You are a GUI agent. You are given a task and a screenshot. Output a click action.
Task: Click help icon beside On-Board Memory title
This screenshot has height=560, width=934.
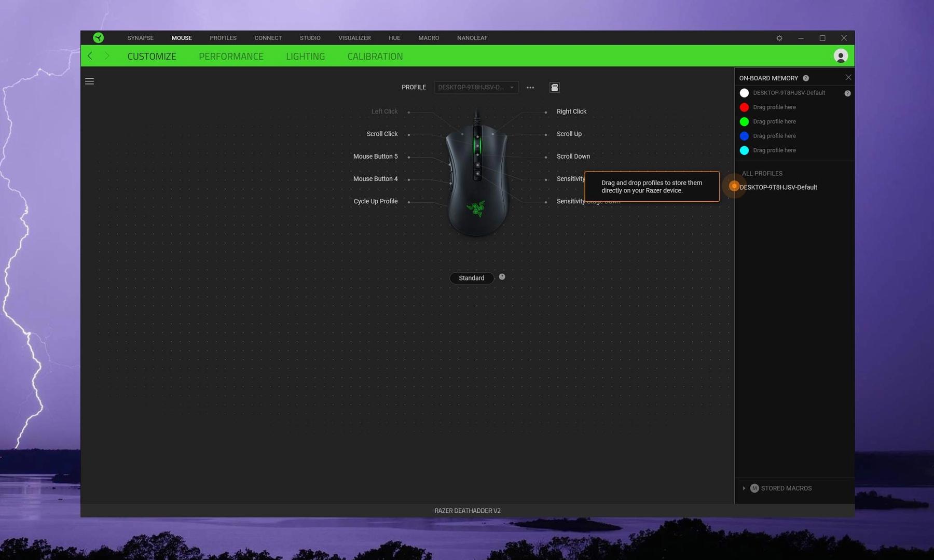click(x=806, y=78)
